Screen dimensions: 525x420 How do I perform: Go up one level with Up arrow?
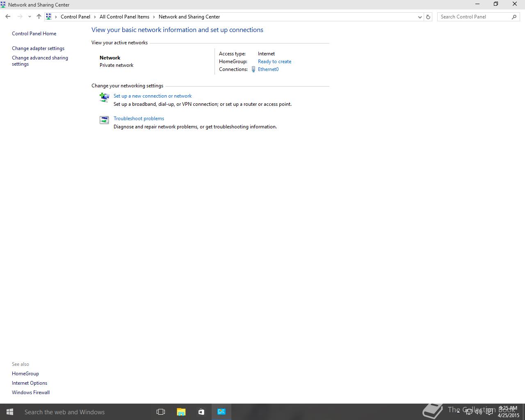coord(39,17)
